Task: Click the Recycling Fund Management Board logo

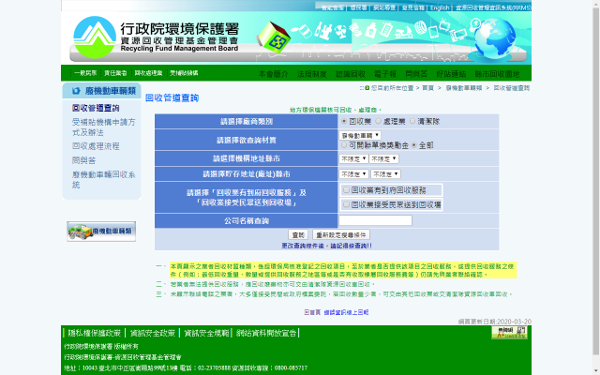Action: (156, 38)
